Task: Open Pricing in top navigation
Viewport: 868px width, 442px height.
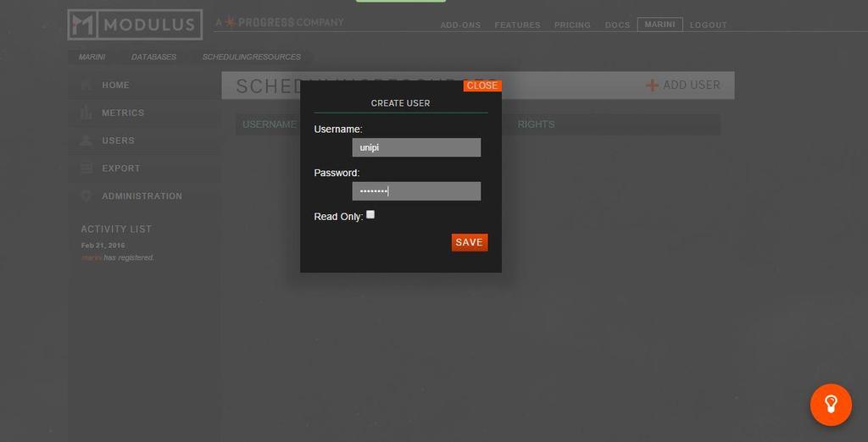Action: (572, 25)
